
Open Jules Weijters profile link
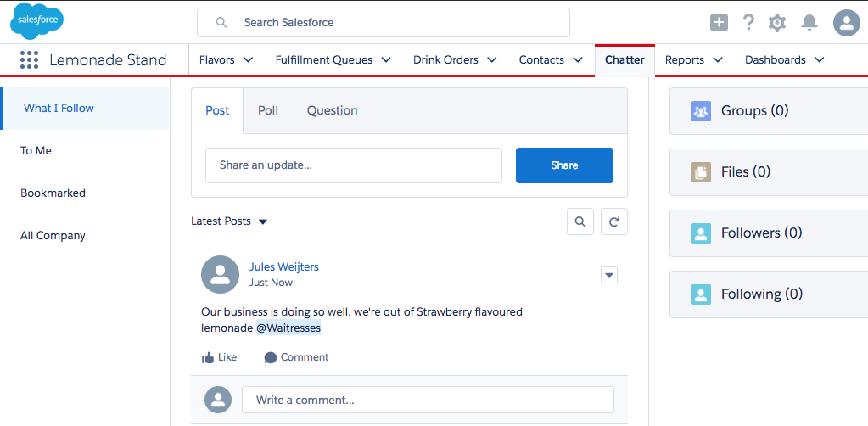coord(283,266)
